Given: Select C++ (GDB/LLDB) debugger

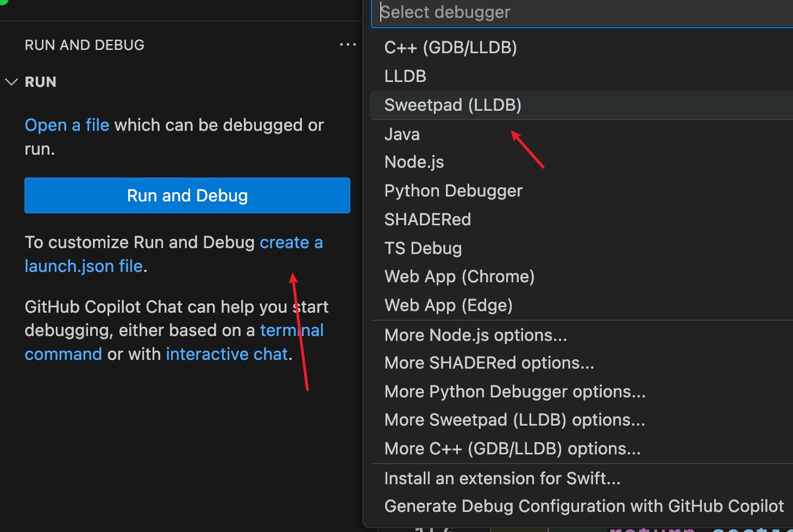Looking at the screenshot, I should pyautogui.click(x=450, y=48).
